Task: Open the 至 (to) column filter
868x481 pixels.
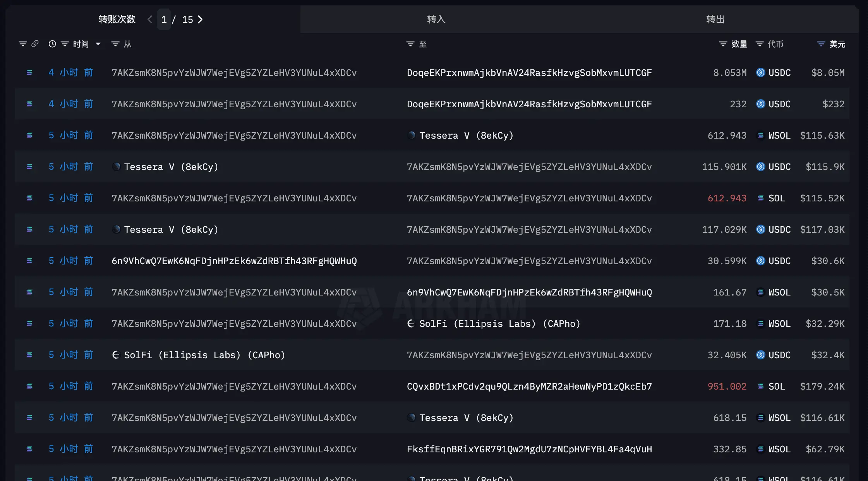Action: [x=410, y=44]
